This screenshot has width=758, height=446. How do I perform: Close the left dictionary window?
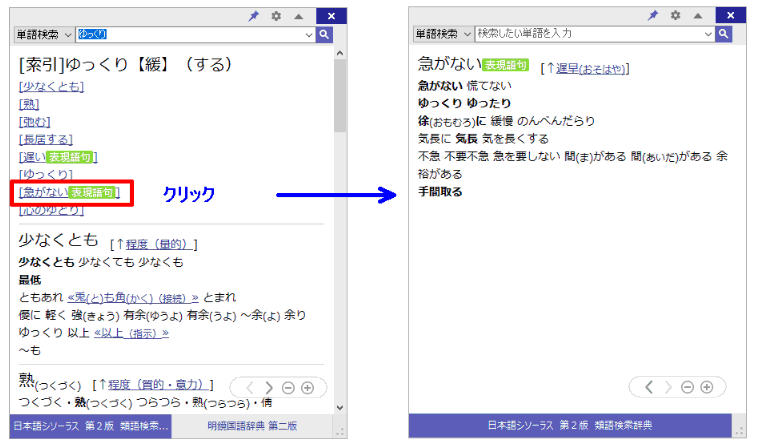pos(332,16)
